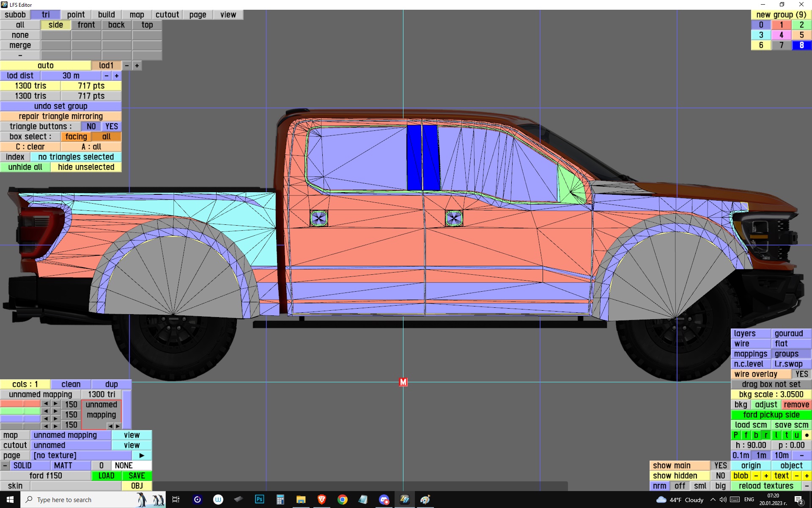Open the cutout tab
Screen dimensions: 812x508
(167, 15)
